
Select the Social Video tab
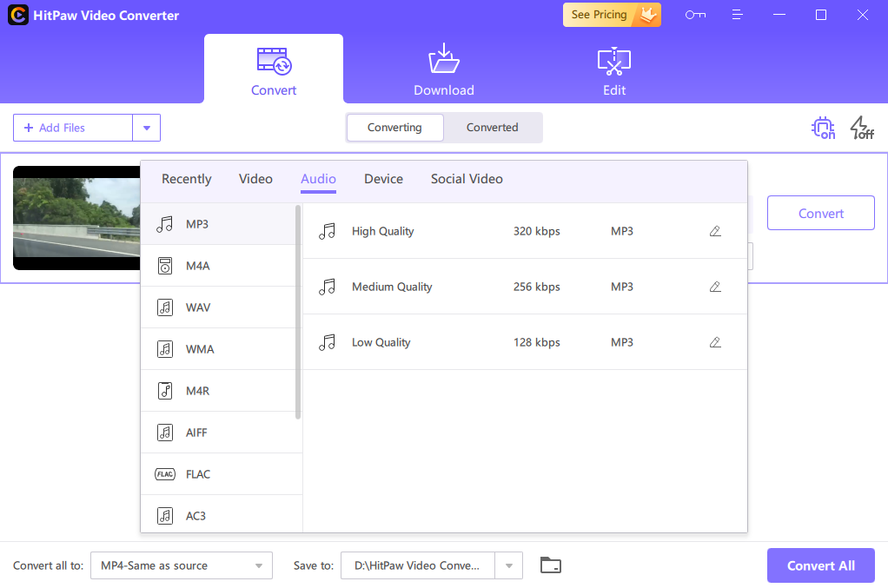point(467,179)
